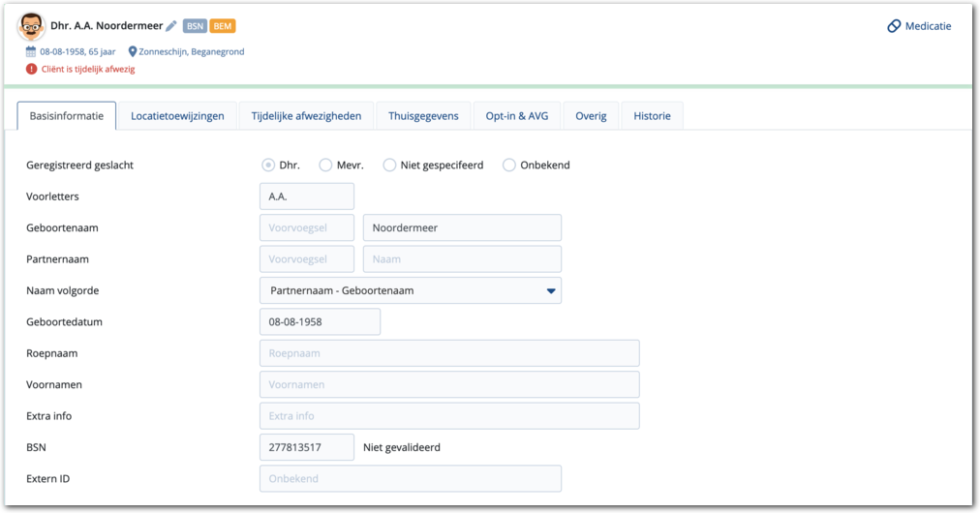Choose Niet gespecifeerd gender option
The width and height of the screenshot is (980, 513).
click(x=389, y=165)
